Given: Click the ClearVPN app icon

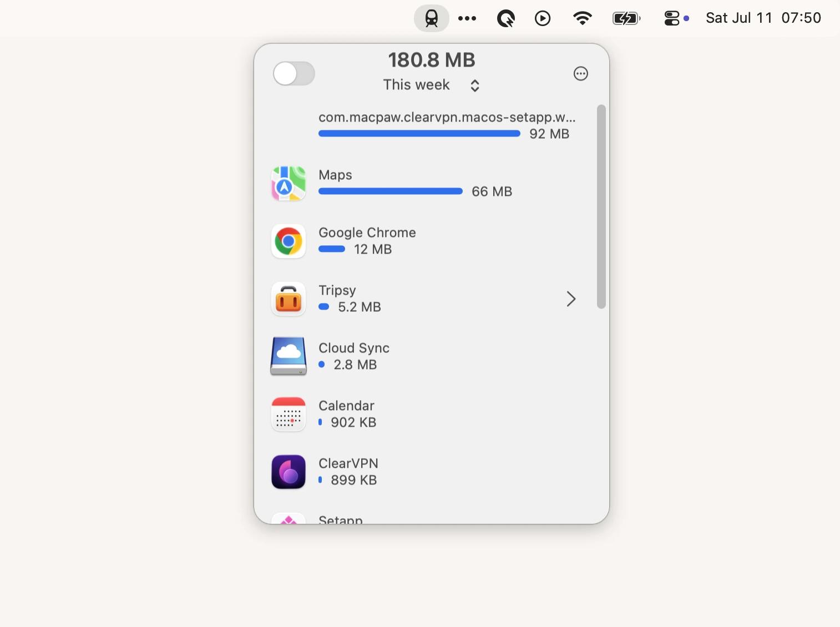Looking at the screenshot, I should [289, 472].
